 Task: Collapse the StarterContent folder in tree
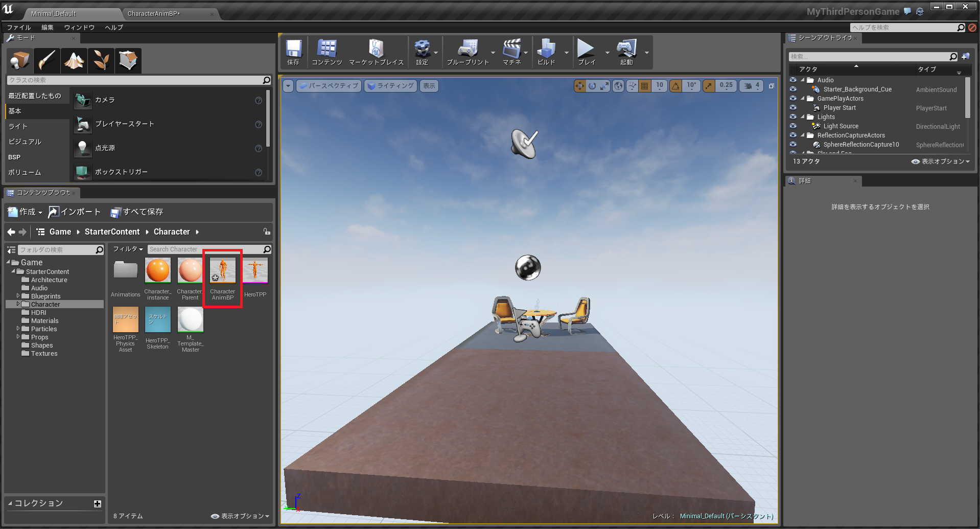[x=13, y=271]
